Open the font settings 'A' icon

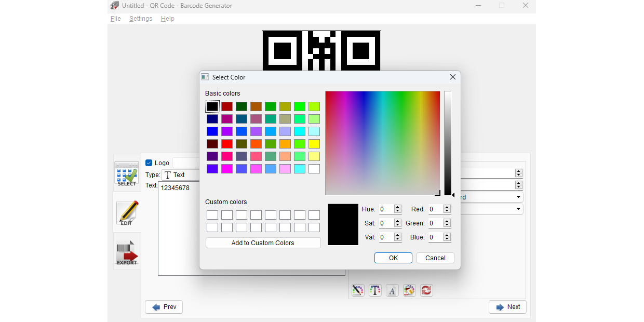[392, 290]
